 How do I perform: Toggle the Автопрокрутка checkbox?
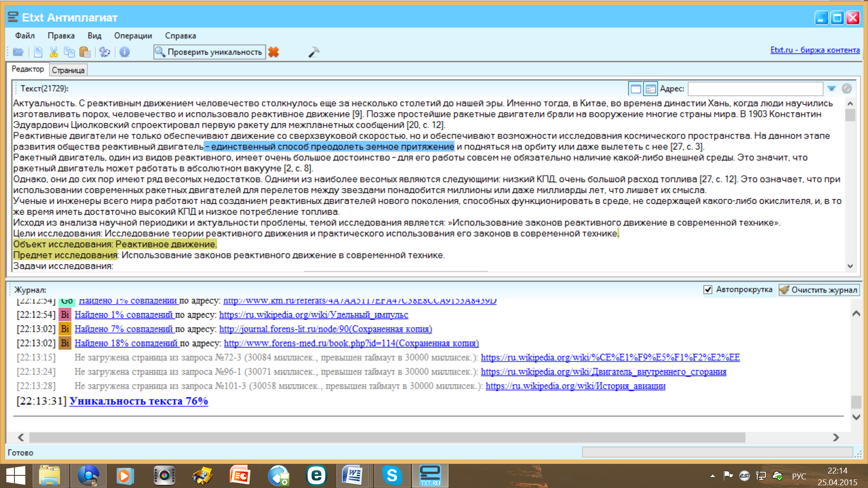point(708,290)
